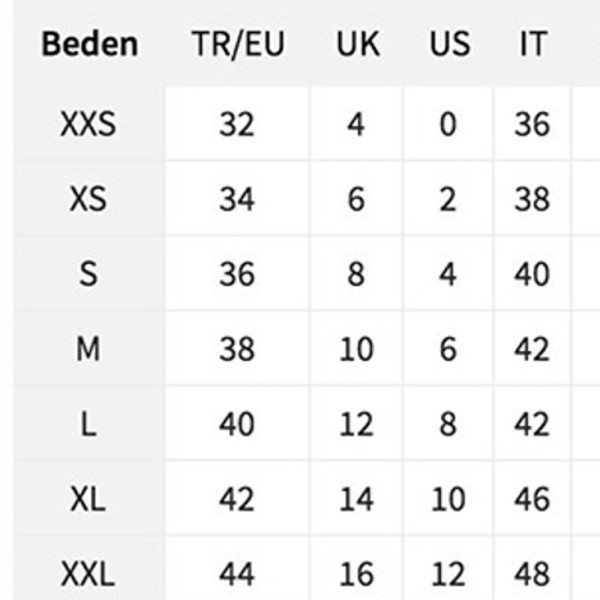Select the S size row label
Screen dimensions: 600x600
pyautogui.click(x=88, y=274)
